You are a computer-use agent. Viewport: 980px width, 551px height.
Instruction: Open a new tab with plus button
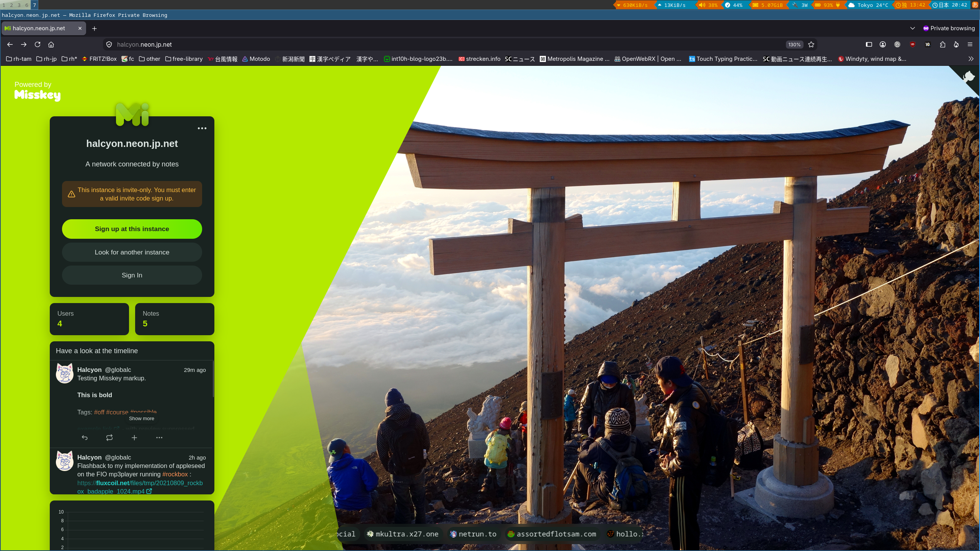coord(94,28)
